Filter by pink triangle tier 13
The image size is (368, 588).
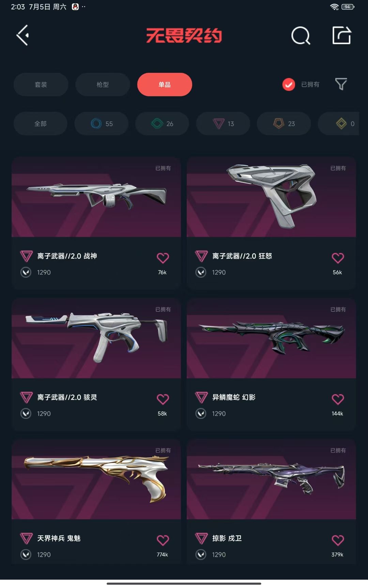pyautogui.click(x=223, y=124)
